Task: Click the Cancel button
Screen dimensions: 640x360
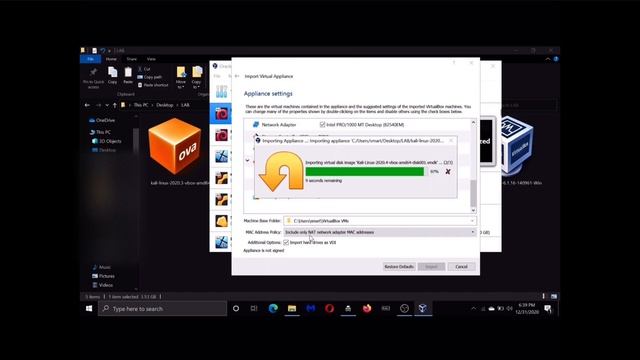Action: coord(461,267)
